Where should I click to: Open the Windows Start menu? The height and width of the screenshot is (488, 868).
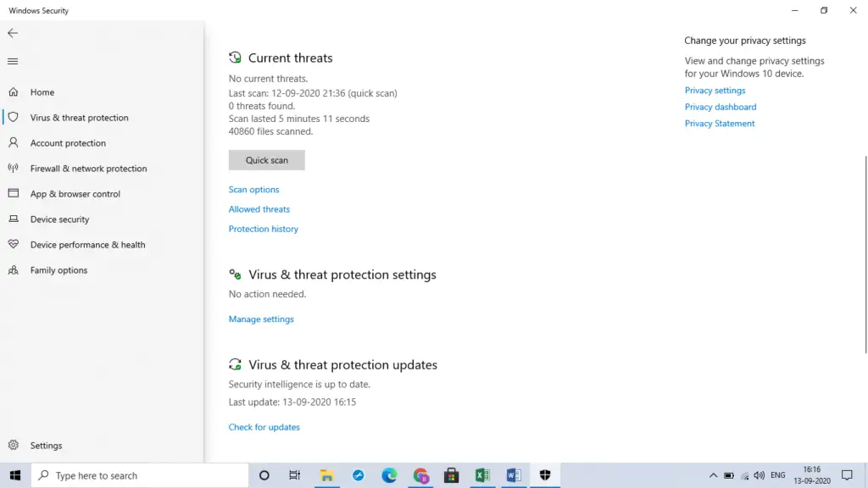tap(15, 475)
